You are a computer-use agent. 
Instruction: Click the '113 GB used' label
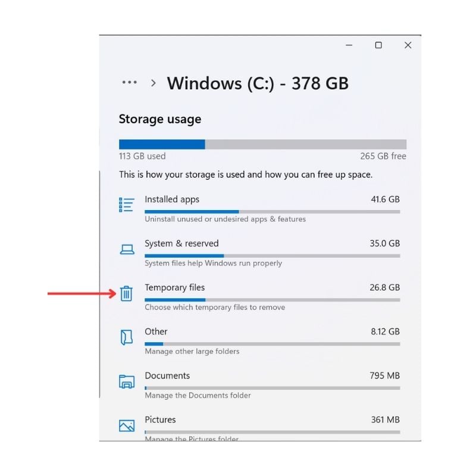pyautogui.click(x=142, y=156)
